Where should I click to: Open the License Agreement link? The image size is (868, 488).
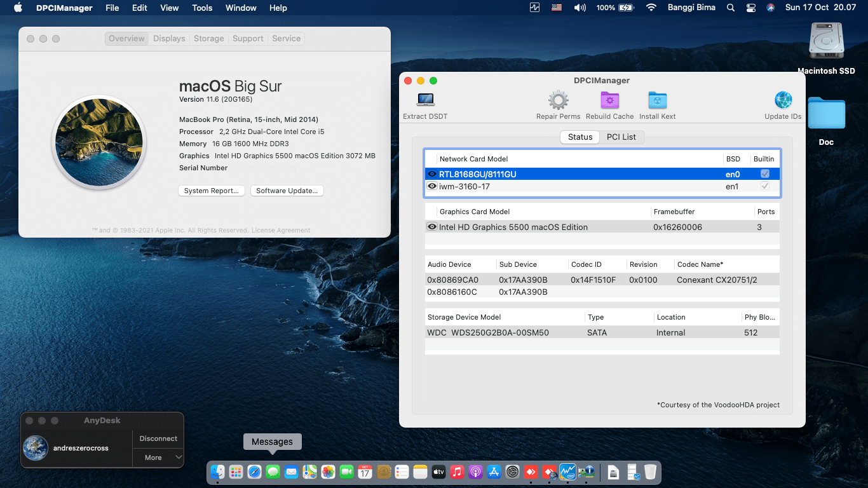281,231
